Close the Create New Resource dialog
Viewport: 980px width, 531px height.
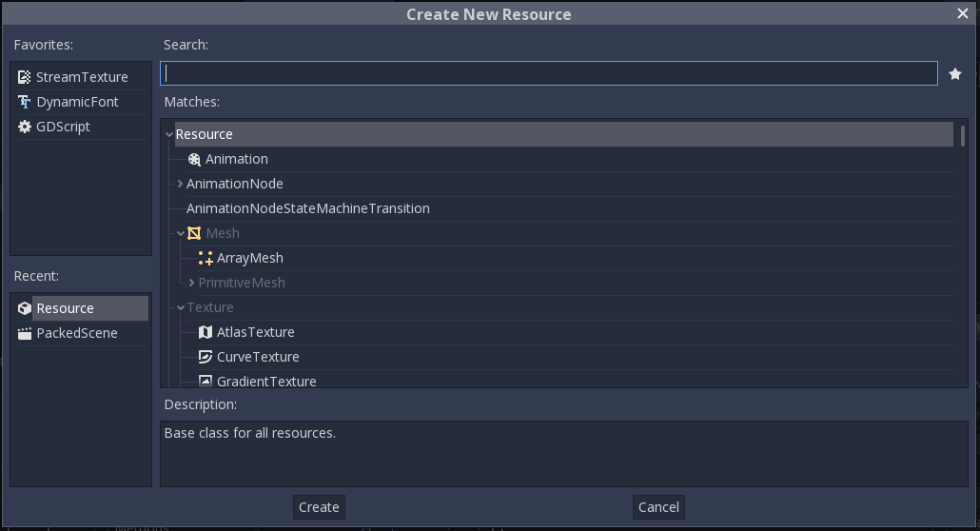pyautogui.click(x=963, y=13)
